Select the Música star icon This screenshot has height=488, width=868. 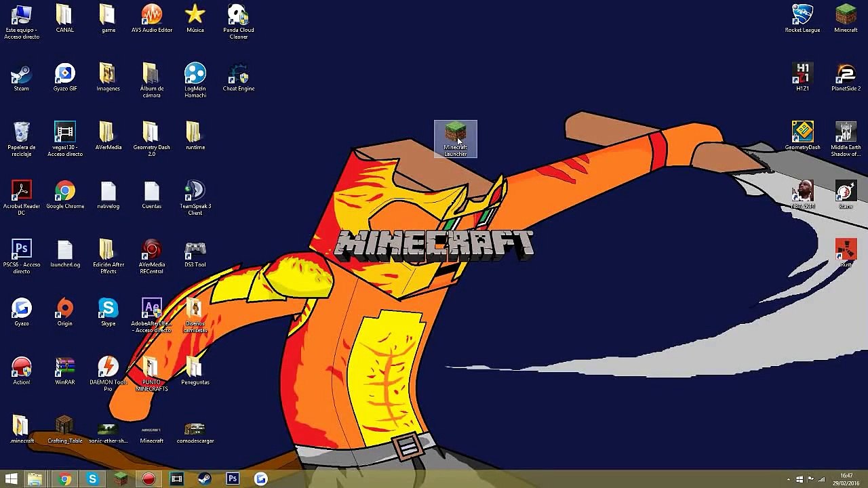195,19
